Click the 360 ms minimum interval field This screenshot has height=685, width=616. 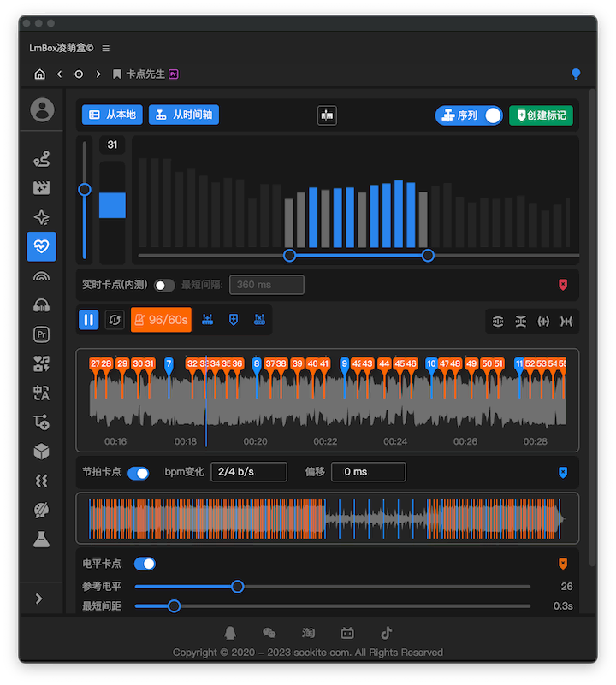[x=267, y=285]
